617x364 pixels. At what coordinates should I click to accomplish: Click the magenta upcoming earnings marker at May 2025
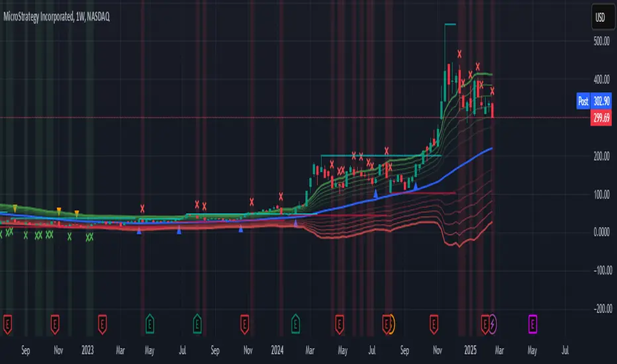[532, 324]
